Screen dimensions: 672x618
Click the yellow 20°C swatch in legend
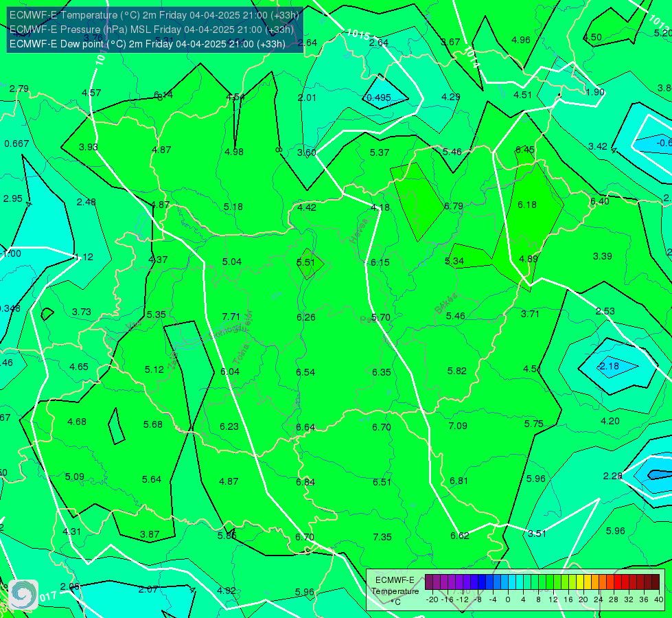click(580, 582)
